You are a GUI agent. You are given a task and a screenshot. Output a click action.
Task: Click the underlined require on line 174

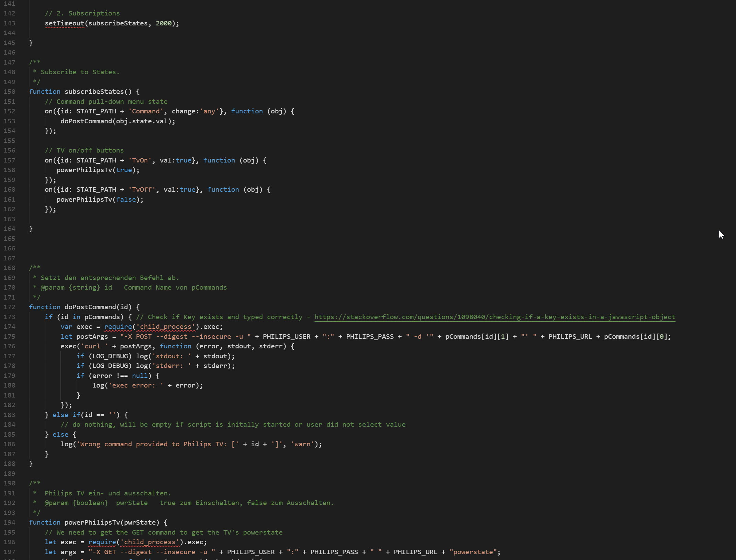(x=118, y=327)
